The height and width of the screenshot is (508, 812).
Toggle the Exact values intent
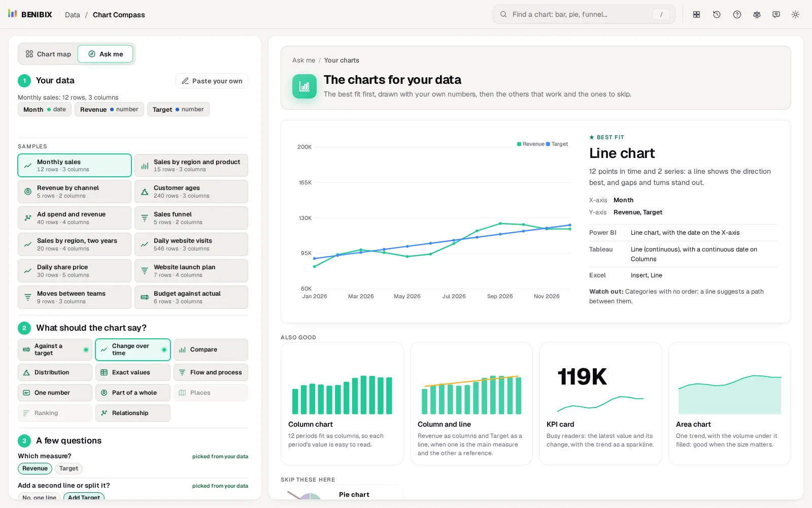point(133,372)
